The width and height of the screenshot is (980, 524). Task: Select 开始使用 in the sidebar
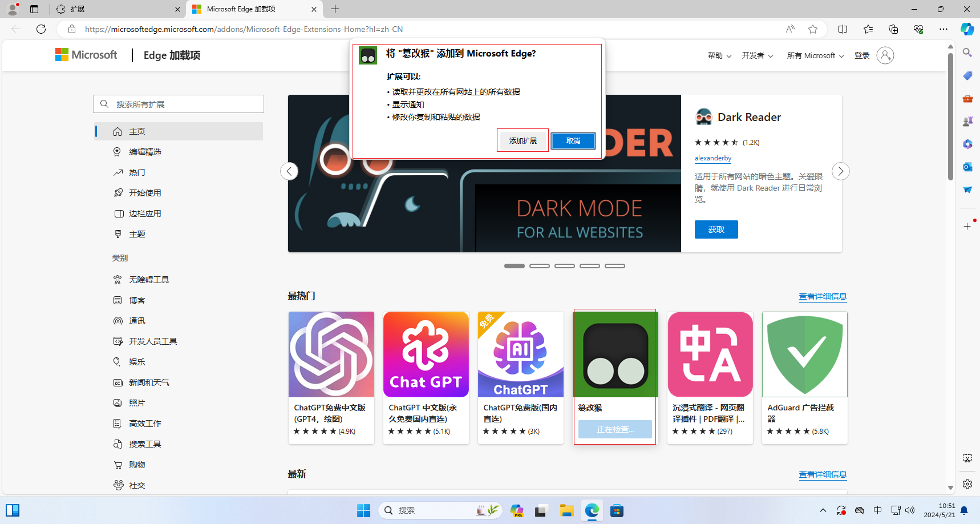pos(179,193)
